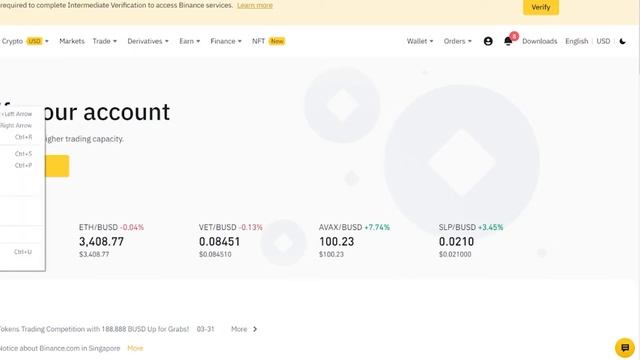The image size is (640, 360).
Task: Open the Binance.com in Singapore notice
Action: pyautogui.click(x=60, y=348)
